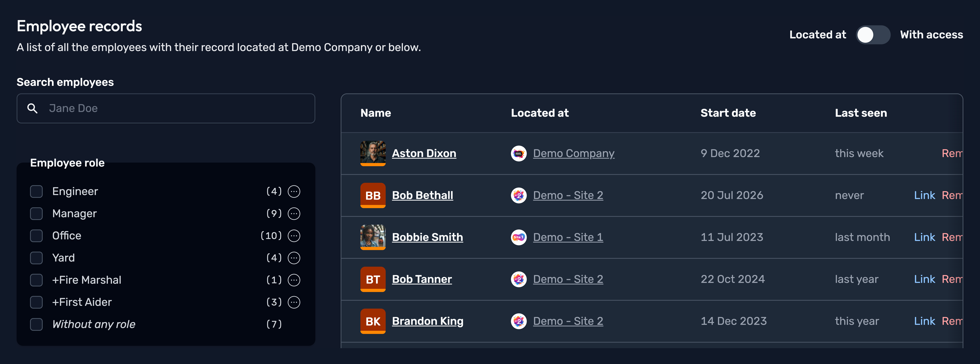Screen dimensions: 980x364
Task: Toggle Located at / With access switch
Action: [873, 35]
